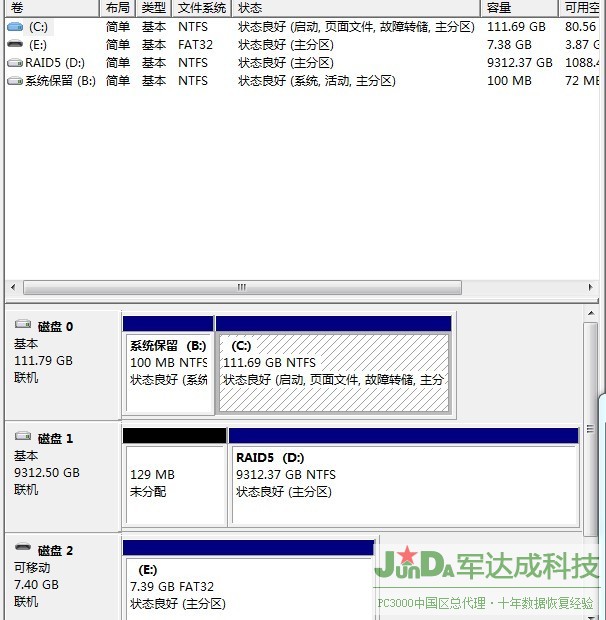The width and height of the screenshot is (606, 620).
Task: Click the disk pane's vertical scrollbar thumb
Action: point(591,429)
